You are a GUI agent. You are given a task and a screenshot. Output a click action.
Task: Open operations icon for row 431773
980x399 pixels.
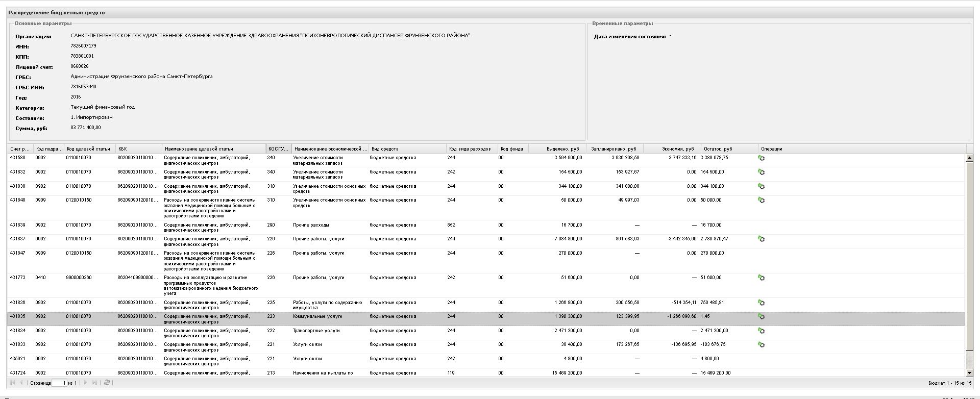pos(761,278)
